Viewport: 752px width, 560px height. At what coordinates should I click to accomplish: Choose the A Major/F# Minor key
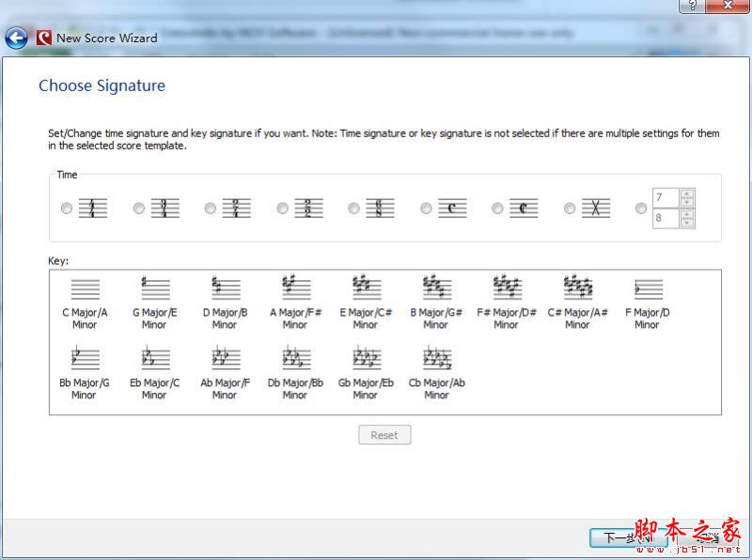tap(295, 303)
